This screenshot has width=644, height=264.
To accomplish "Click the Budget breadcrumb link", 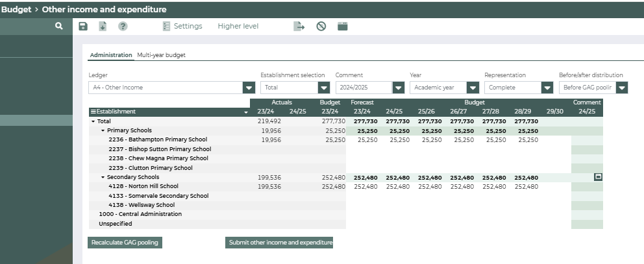I will click(x=16, y=10).
